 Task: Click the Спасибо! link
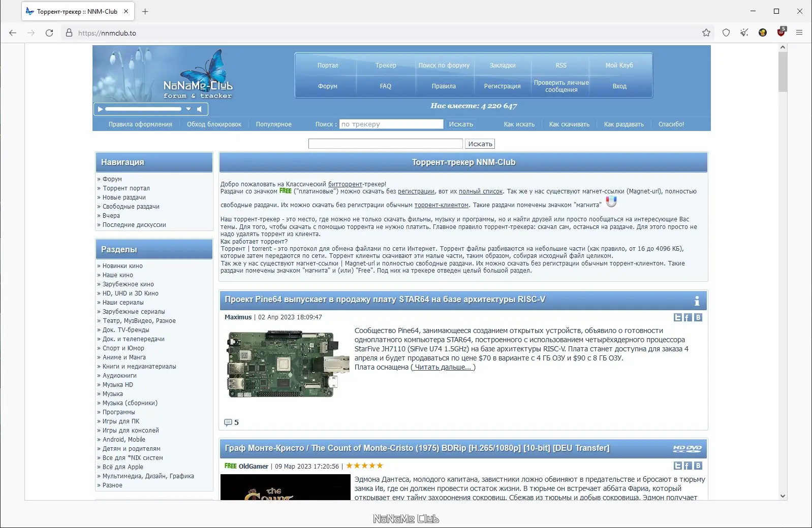(671, 124)
